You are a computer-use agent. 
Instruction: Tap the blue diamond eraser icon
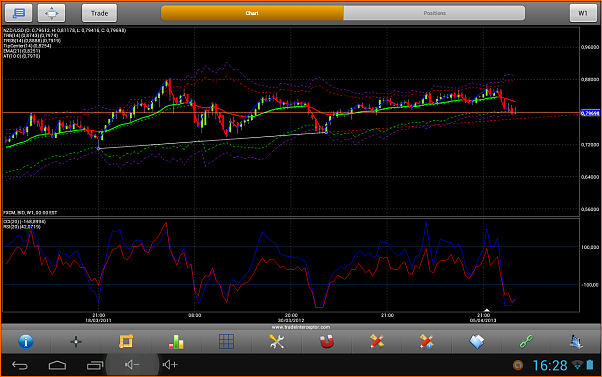(x=476, y=341)
